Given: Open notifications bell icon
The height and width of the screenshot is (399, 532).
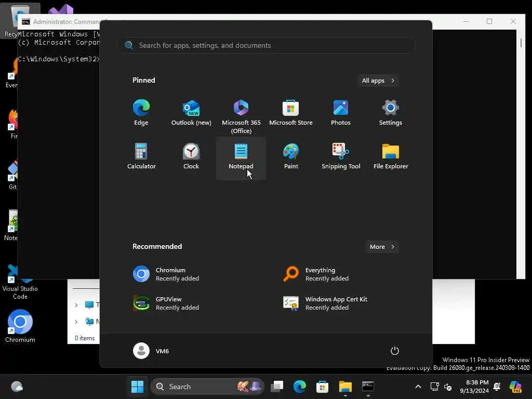Looking at the screenshot, I should point(497,387).
